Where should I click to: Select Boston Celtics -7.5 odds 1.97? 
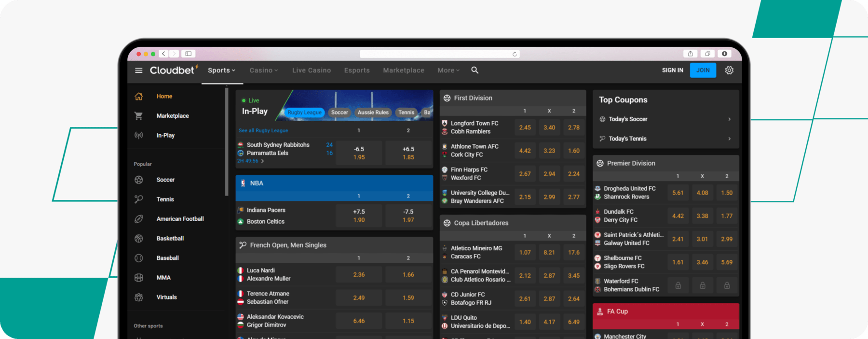(408, 216)
